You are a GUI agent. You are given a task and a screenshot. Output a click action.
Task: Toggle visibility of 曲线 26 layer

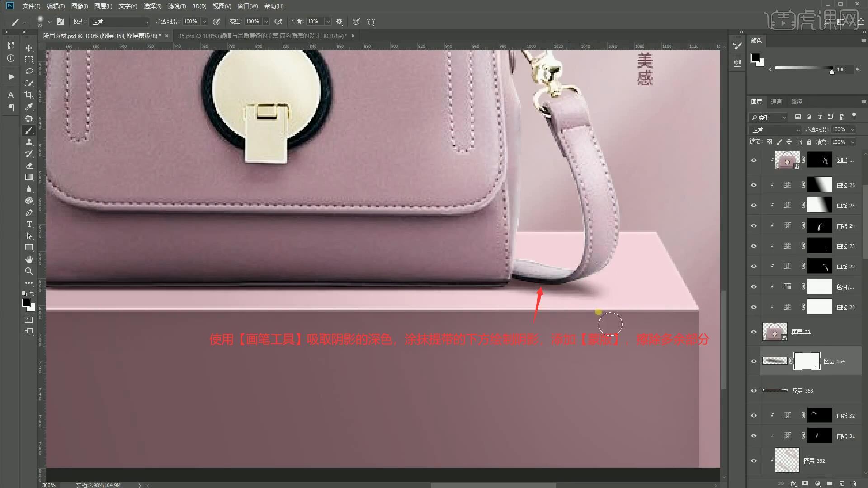point(754,185)
